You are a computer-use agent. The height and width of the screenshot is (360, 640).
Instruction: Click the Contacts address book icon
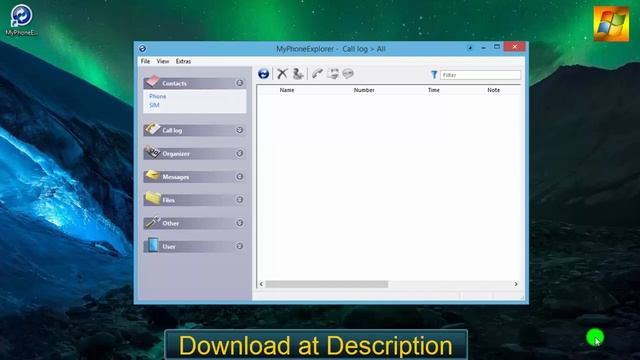pyautogui.click(x=152, y=81)
